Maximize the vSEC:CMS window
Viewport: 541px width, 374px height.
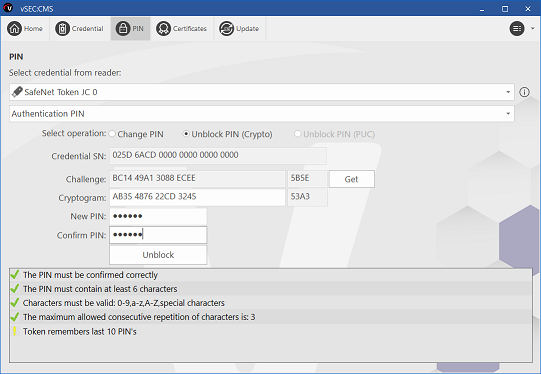505,9
